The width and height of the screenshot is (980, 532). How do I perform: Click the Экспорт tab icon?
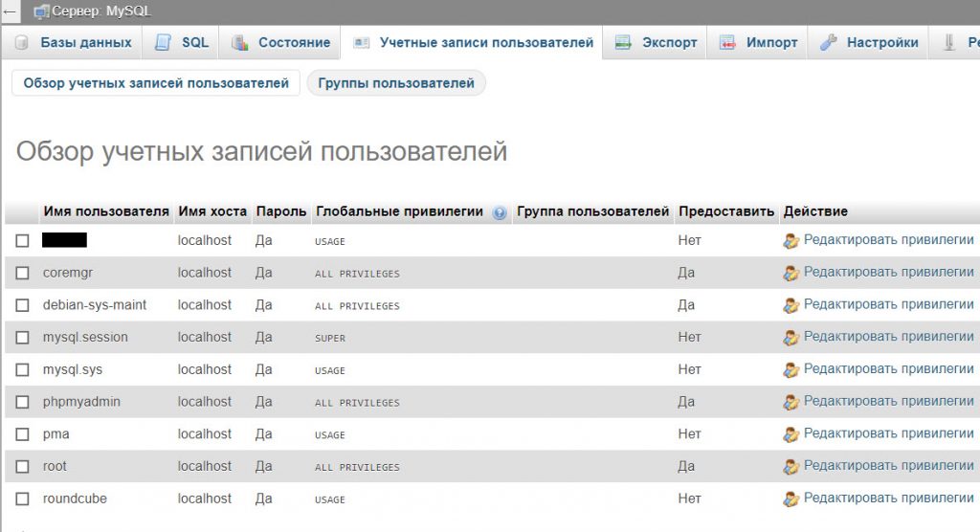coord(623,42)
